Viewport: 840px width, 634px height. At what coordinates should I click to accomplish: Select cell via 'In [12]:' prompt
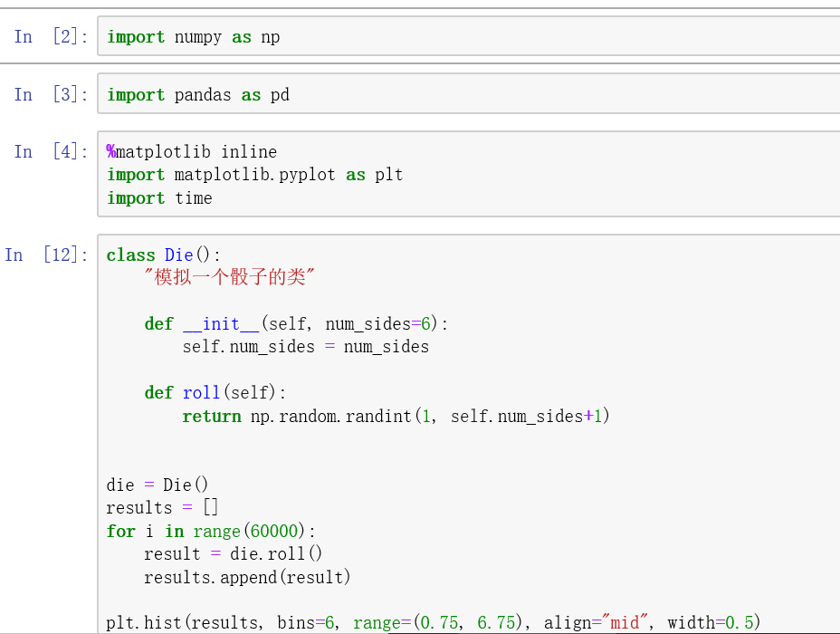click(x=46, y=255)
